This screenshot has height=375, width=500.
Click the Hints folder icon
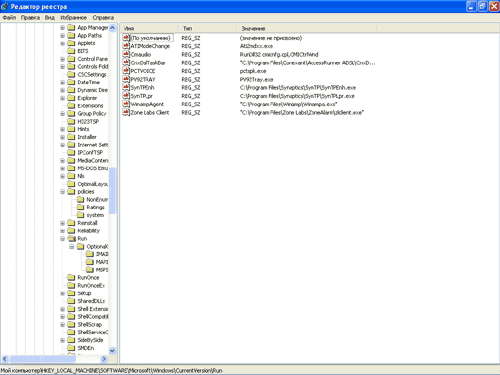coord(71,129)
